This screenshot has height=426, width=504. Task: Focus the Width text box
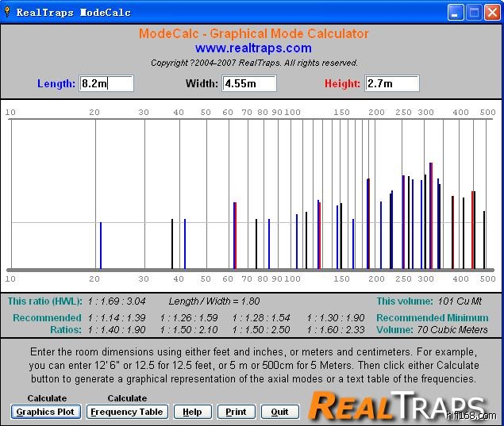(249, 83)
